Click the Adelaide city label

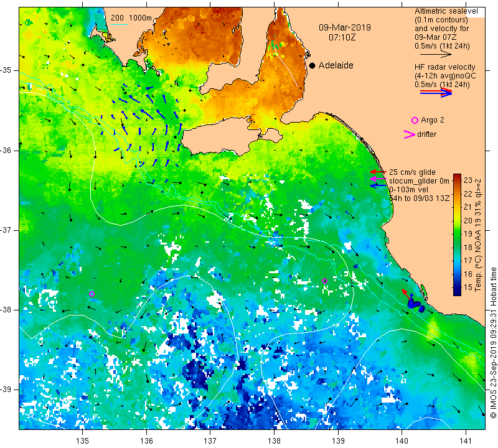(336, 65)
